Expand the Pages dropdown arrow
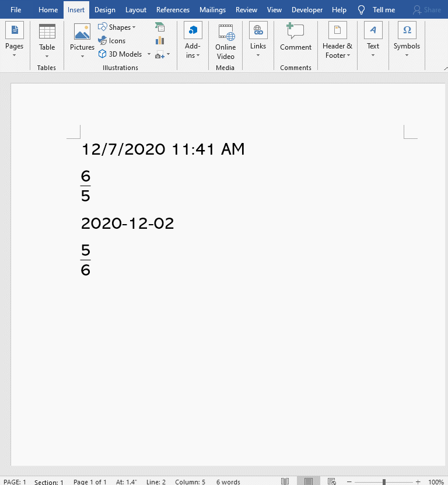448x485 pixels. click(14, 55)
